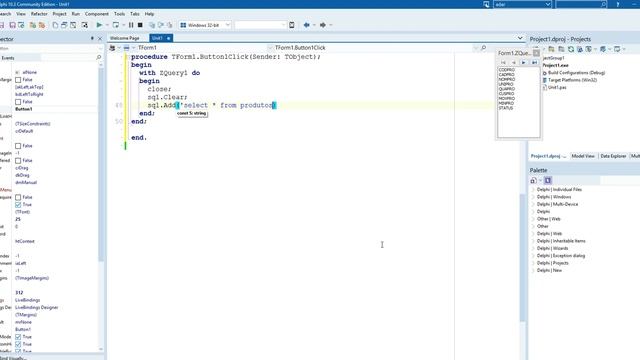Open the Tools menu
This screenshot has height=360, width=640.
pos(119,14)
